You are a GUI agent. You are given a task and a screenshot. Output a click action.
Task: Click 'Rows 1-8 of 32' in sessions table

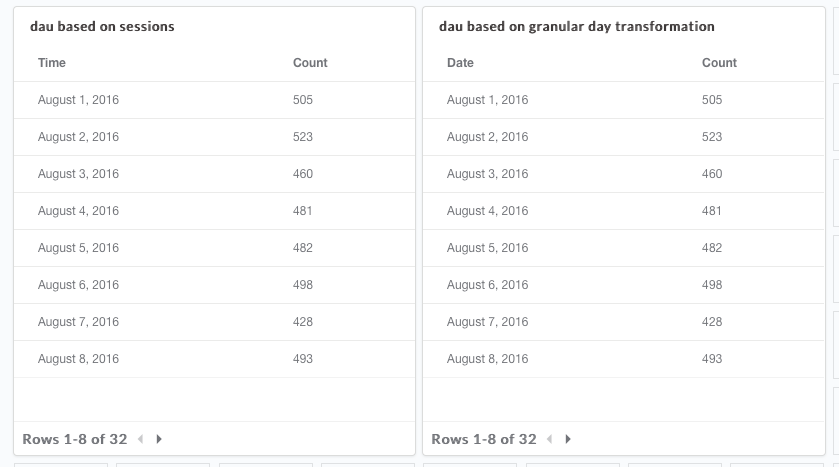75,439
